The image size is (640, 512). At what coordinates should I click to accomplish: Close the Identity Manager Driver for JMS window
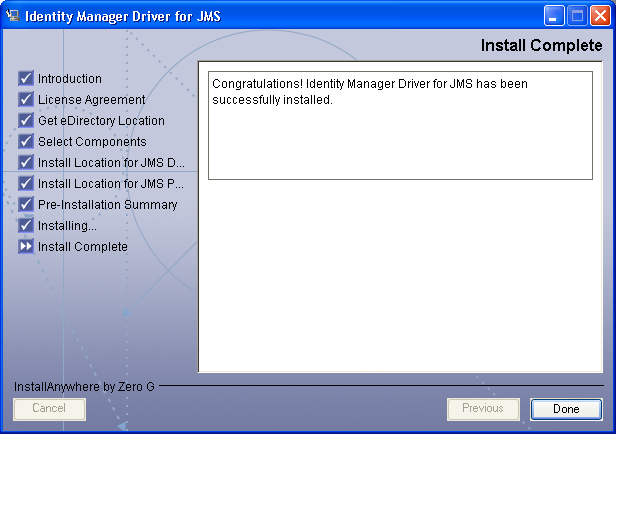pos(600,16)
